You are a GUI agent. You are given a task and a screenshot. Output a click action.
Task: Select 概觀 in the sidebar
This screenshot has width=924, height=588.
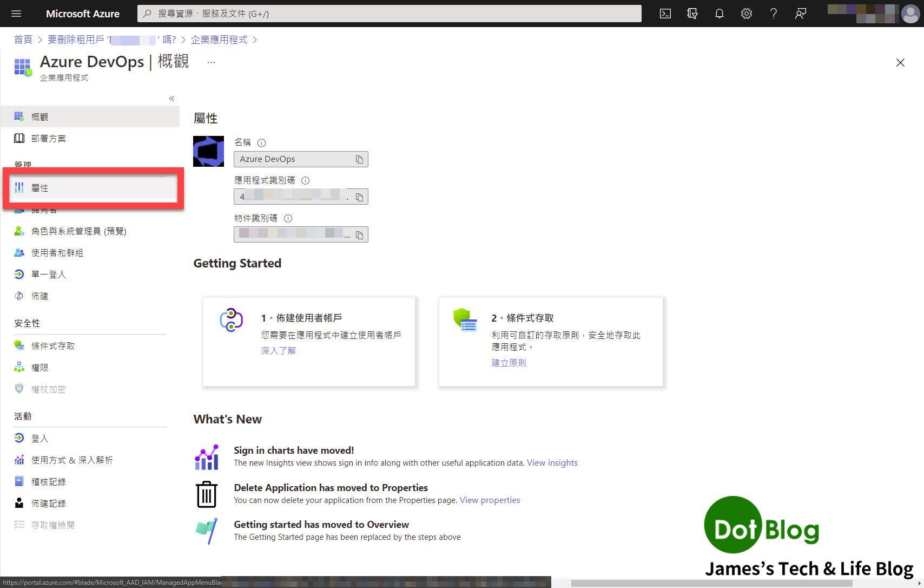pos(90,116)
